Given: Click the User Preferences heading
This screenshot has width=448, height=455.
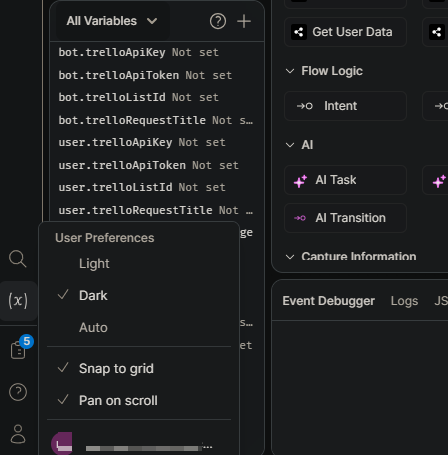Looking at the screenshot, I should pyautogui.click(x=105, y=238).
